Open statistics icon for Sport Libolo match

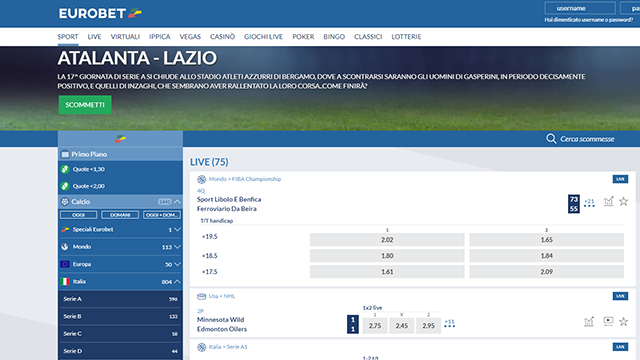(608, 201)
